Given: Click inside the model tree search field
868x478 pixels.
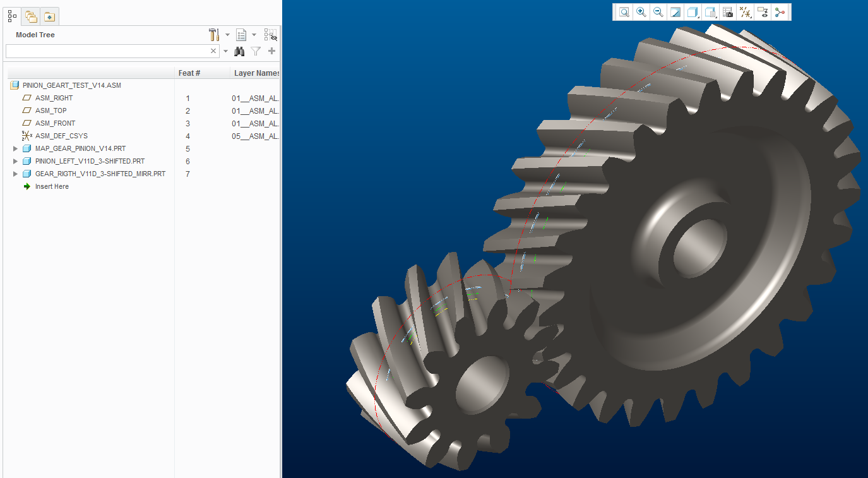Looking at the screenshot, I should coord(106,51).
